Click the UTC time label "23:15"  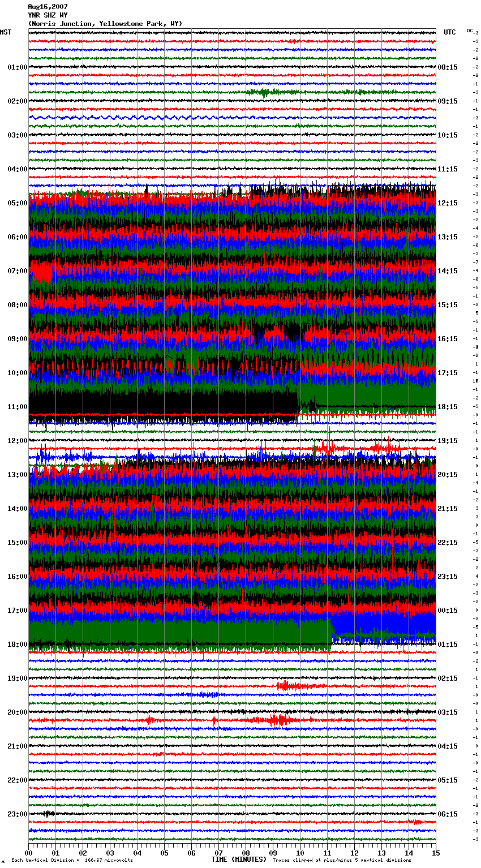click(448, 577)
